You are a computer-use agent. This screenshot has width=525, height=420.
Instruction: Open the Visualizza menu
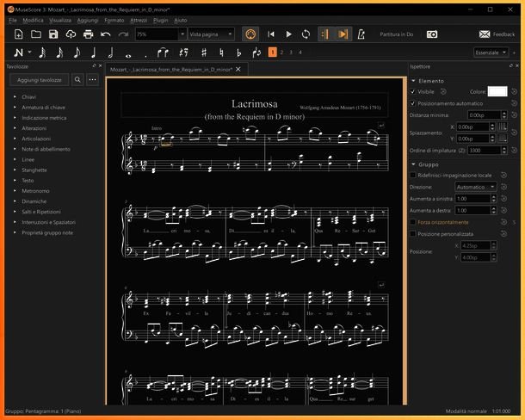[60, 21]
